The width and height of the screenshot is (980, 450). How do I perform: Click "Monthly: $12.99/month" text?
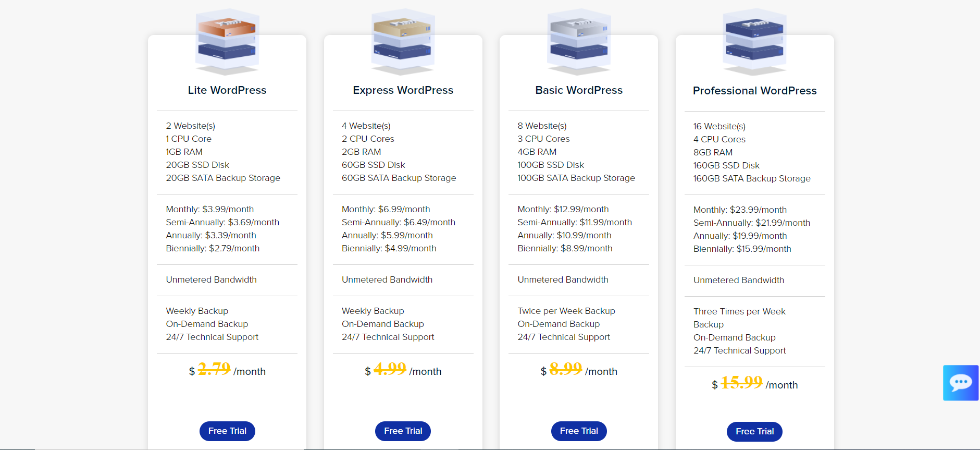point(563,209)
